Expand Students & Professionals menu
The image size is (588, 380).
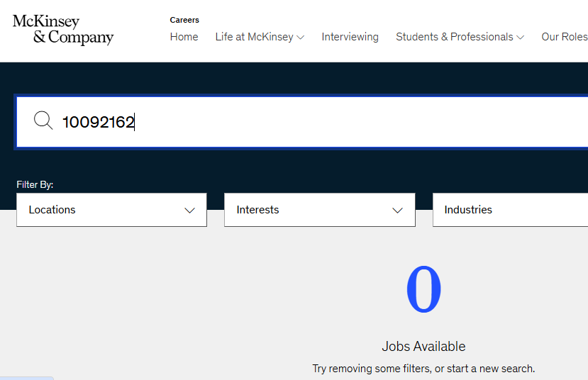pos(460,37)
